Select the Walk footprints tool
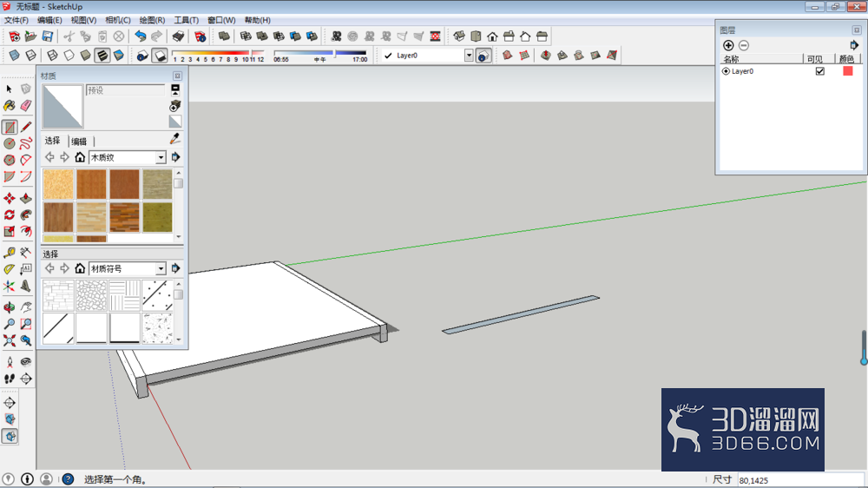The width and height of the screenshot is (868, 488). coord(10,379)
